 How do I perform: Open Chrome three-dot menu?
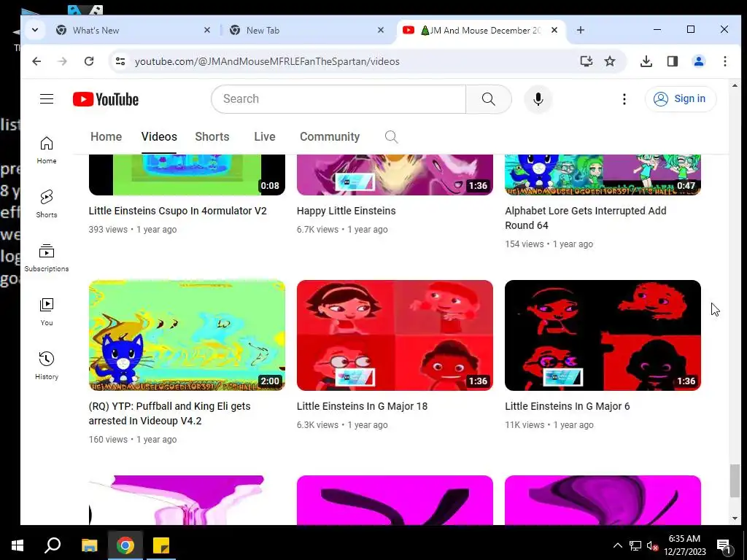(724, 61)
